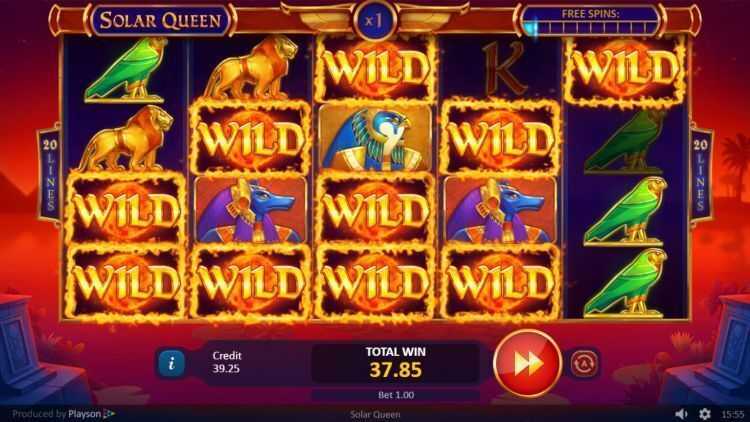Click the red fast-forward spin button
Screen dimensions: 750x422
(x=528, y=363)
